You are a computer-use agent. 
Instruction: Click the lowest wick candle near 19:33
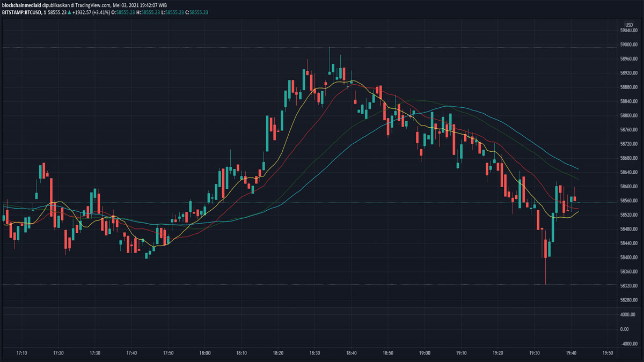pyautogui.click(x=545, y=257)
